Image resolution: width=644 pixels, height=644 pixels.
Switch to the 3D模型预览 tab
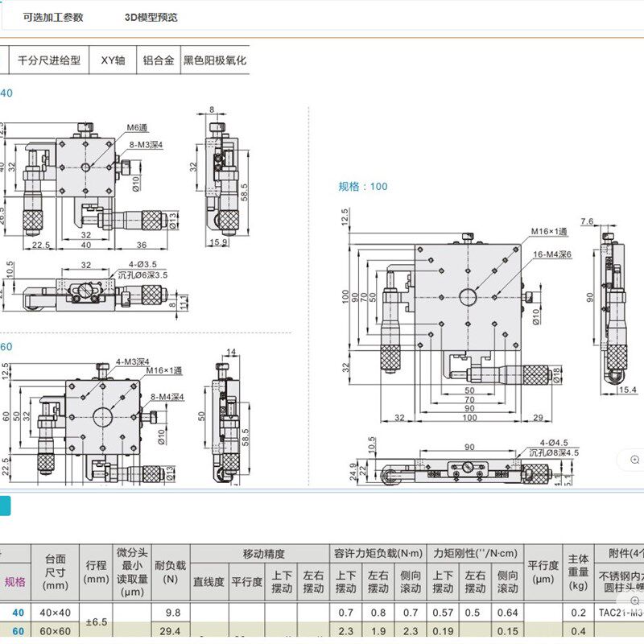click(x=151, y=17)
